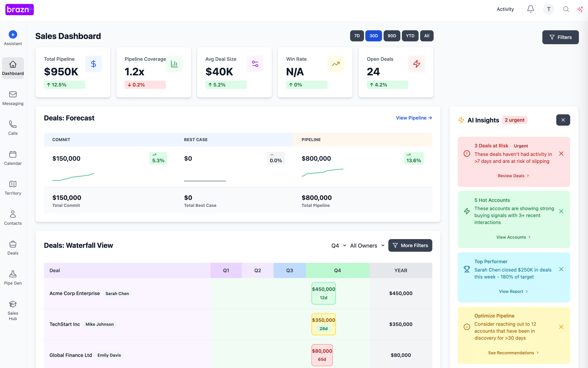
Task: Click View Accounts link
Action: (514, 237)
